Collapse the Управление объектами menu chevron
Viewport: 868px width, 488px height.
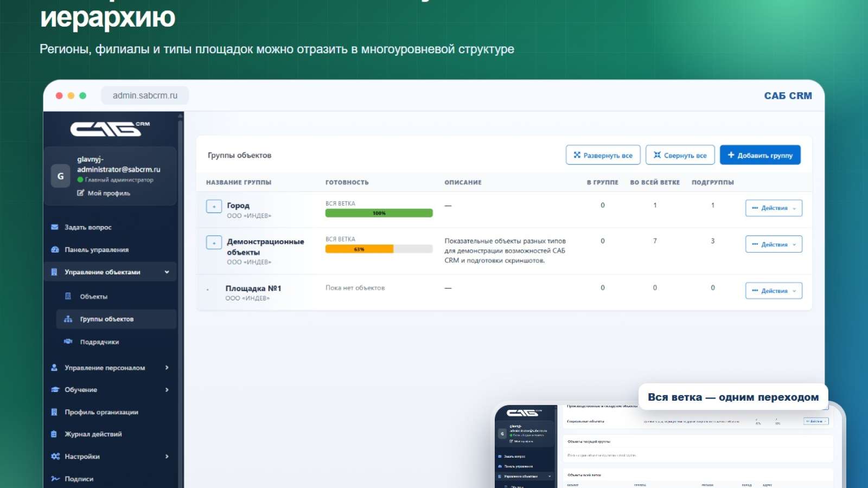(x=167, y=272)
